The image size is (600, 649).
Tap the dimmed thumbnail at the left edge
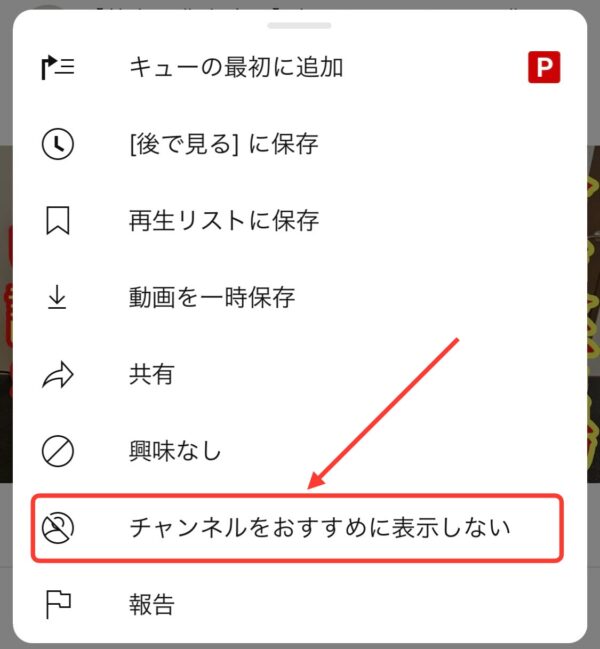pyautogui.click(x=6, y=314)
